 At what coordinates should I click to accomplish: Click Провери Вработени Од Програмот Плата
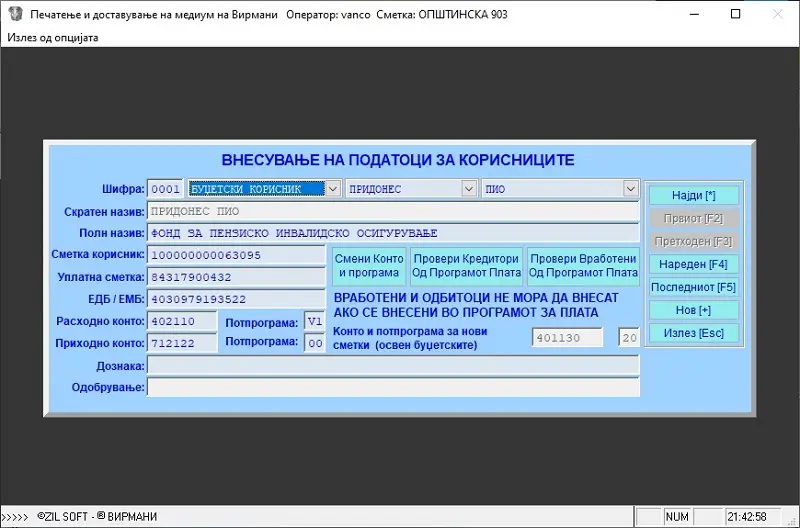(x=583, y=266)
